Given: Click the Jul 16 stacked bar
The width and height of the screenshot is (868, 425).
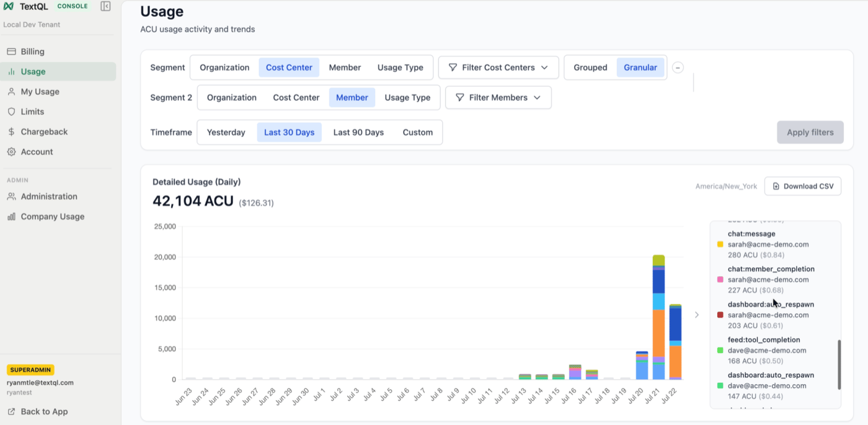Looking at the screenshot, I should coord(575,372).
